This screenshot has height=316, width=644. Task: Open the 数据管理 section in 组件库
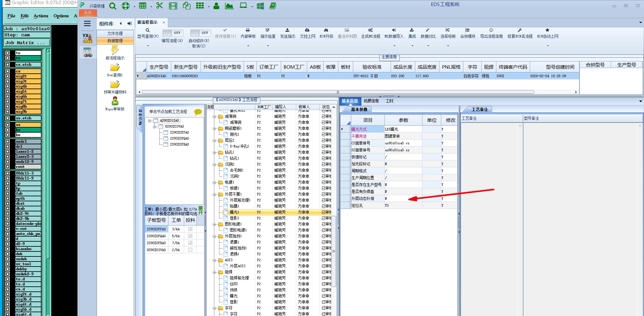(x=115, y=41)
